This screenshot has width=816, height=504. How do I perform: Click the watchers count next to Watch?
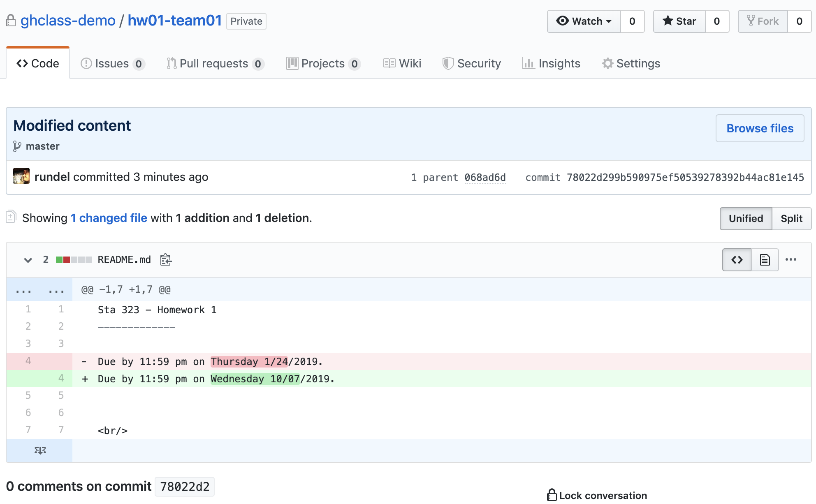tap(632, 21)
